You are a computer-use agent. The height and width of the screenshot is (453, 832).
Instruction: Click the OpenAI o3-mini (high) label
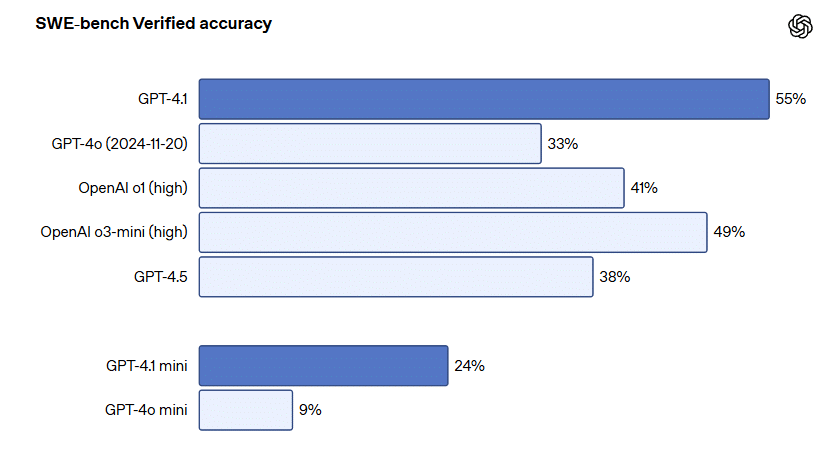click(114, 232)
